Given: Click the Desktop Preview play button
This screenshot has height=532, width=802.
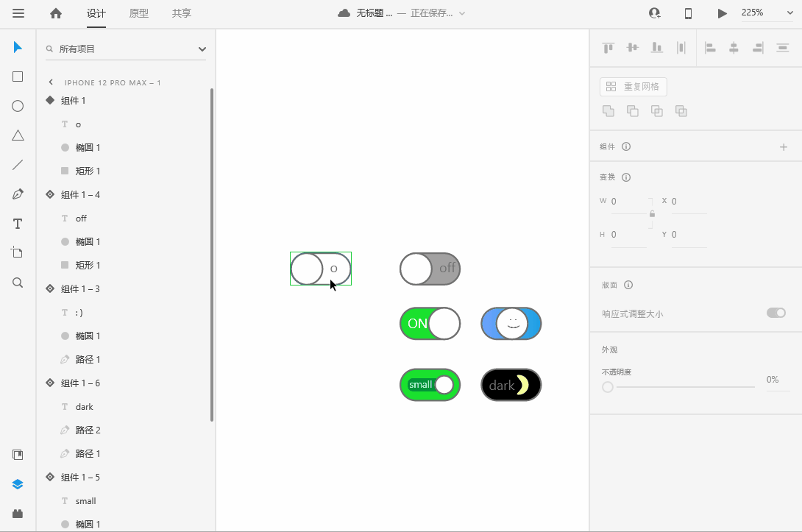Looking at the screenshot, I should coord(722,13).
